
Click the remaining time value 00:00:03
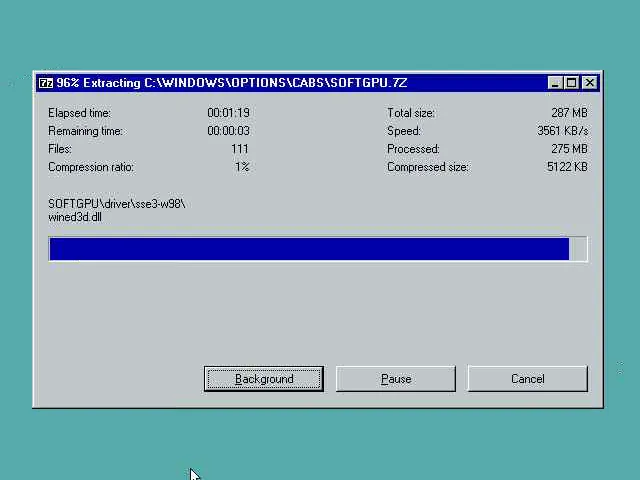(x=228, y=131)
